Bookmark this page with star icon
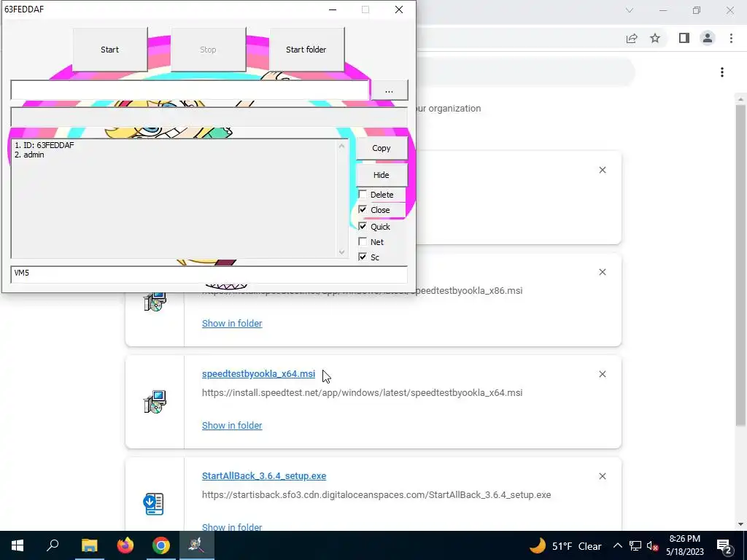747x560 pixels. [655, 38]
